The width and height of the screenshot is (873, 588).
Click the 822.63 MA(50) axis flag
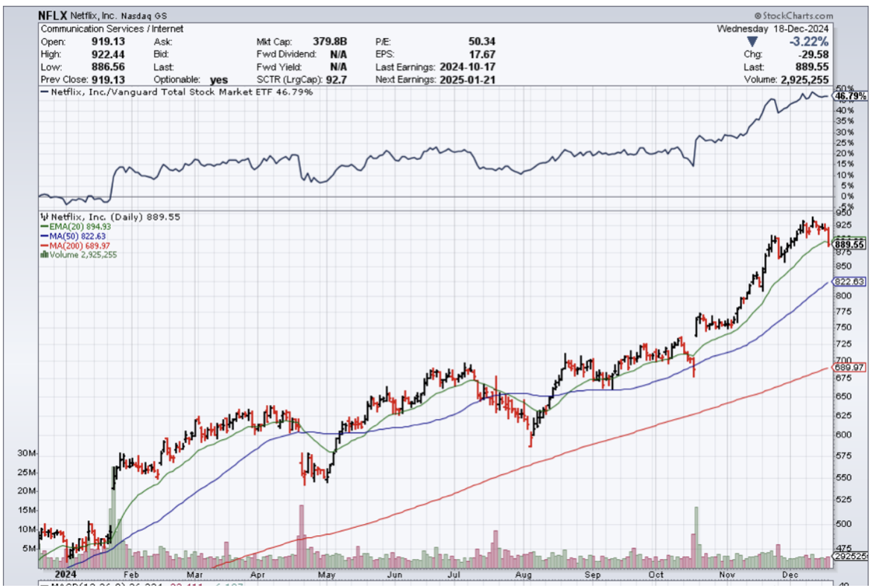point(849,282)
